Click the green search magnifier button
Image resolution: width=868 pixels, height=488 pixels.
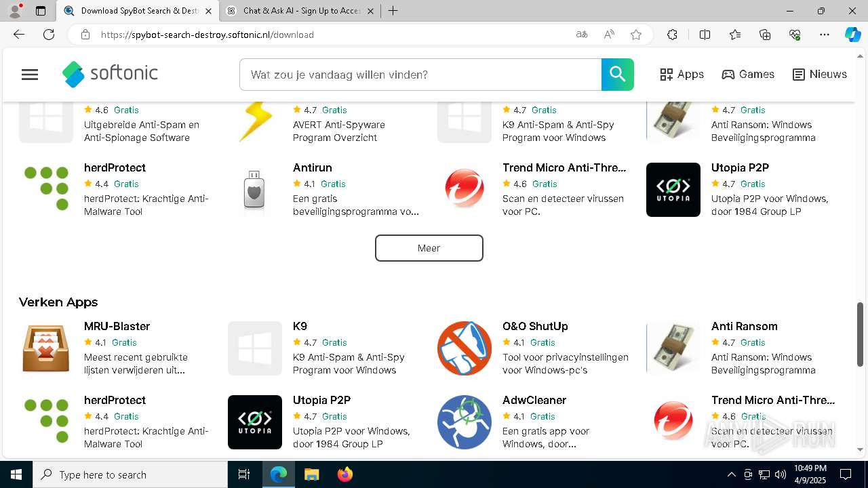click(x=617, y=75)
